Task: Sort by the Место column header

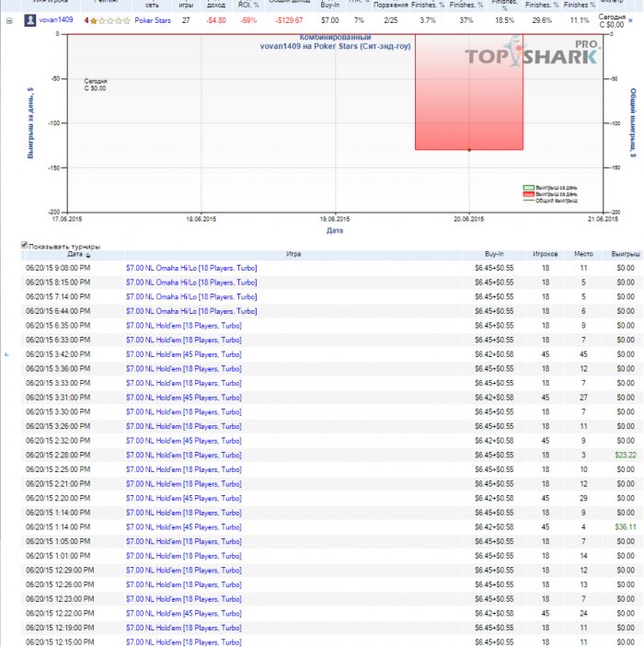Action: pyautogui.click(x=583, y=253)
